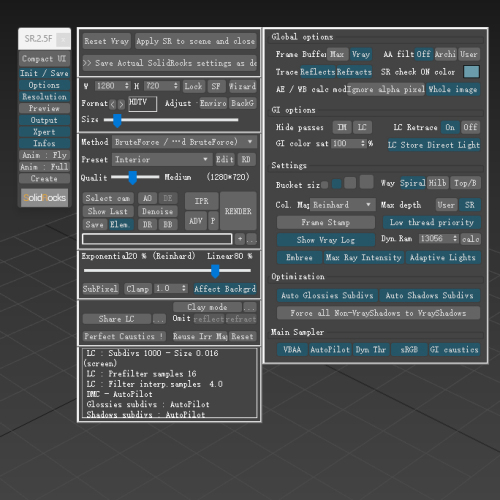Adjust the Height 720 spinner arrows
Screen dimensions: 500x500
[176, 86]
